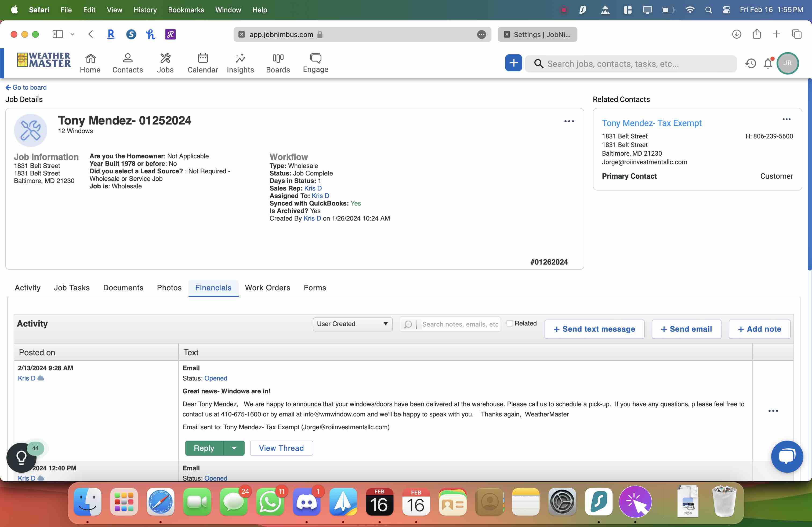Open related contact three-dots menu
Image resolution: width=812 pixels, height=527 pixels.
786,119
